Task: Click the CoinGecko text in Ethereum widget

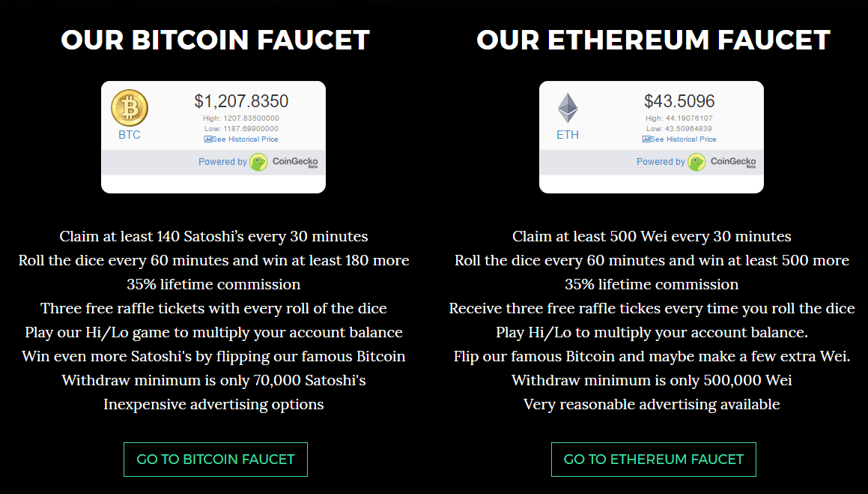Action: click(733, 162)
